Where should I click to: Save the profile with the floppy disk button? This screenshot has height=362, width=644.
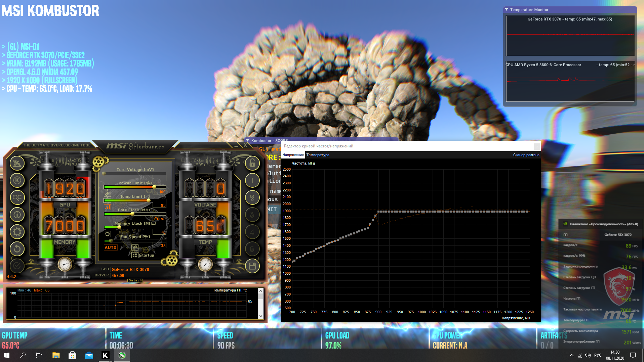252,266
